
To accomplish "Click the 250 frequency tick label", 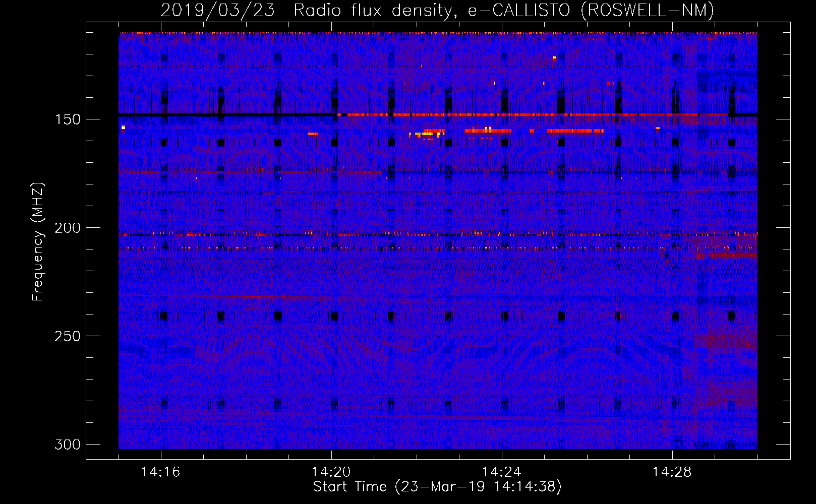I will point(67,336).
